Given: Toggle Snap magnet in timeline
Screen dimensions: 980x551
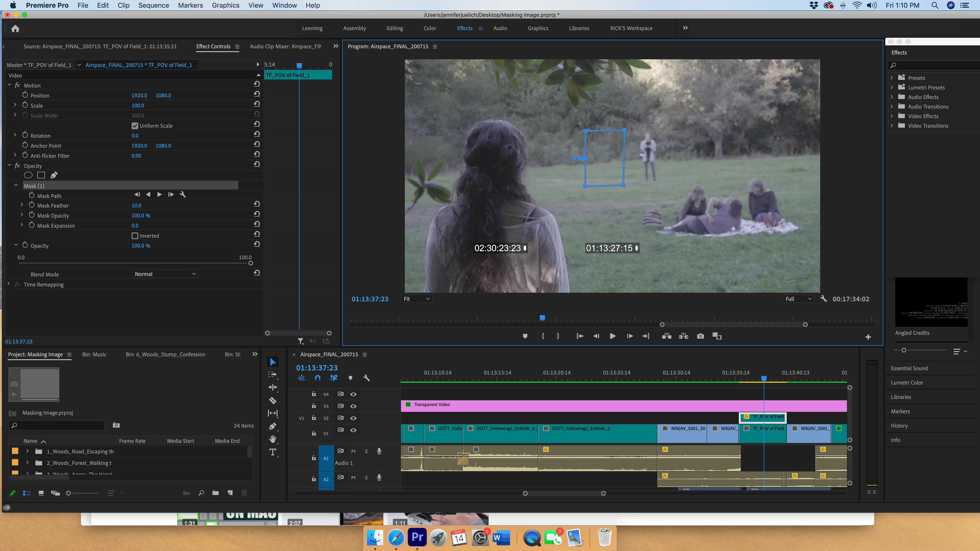Looking at the screenshot, I should (x=318, y=378).
